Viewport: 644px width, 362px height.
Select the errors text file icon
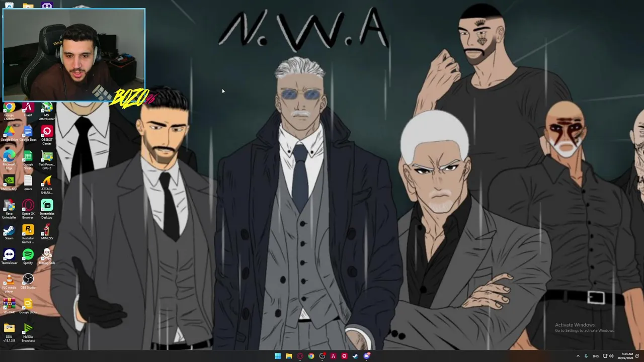click(x=28, y=183)
